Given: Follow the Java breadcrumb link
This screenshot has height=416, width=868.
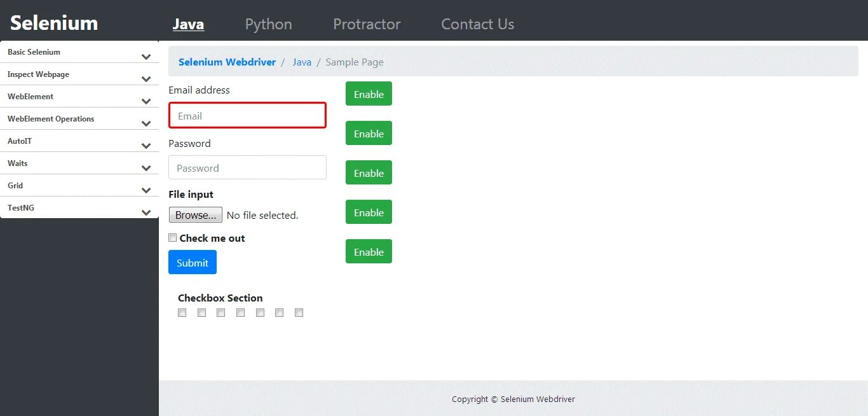Looking at the screenshot, I should [302, 62].
